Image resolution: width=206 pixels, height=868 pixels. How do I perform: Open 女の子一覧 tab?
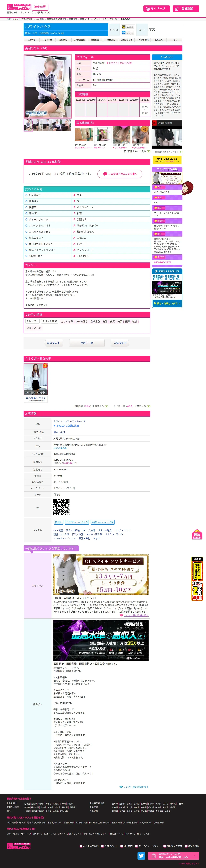47,40
